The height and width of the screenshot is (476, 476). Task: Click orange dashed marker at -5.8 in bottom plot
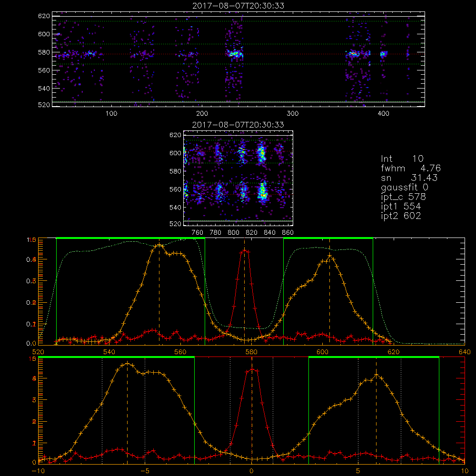pyautogui.click(x=128, y=413)
